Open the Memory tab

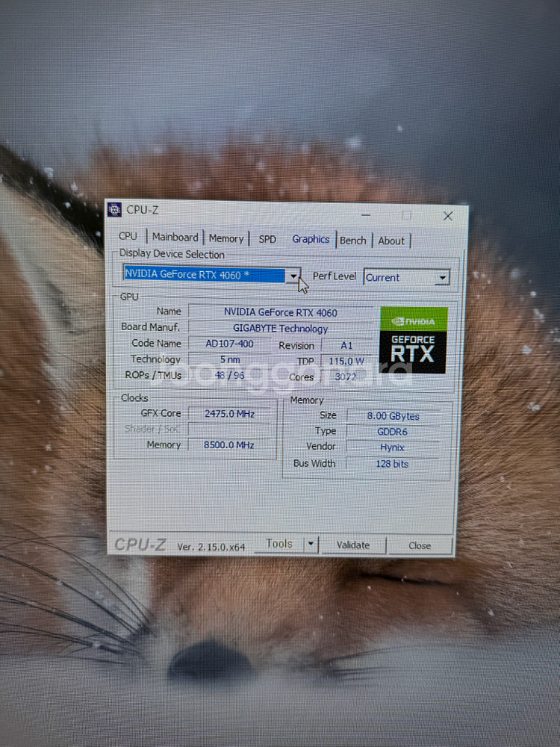226,239
